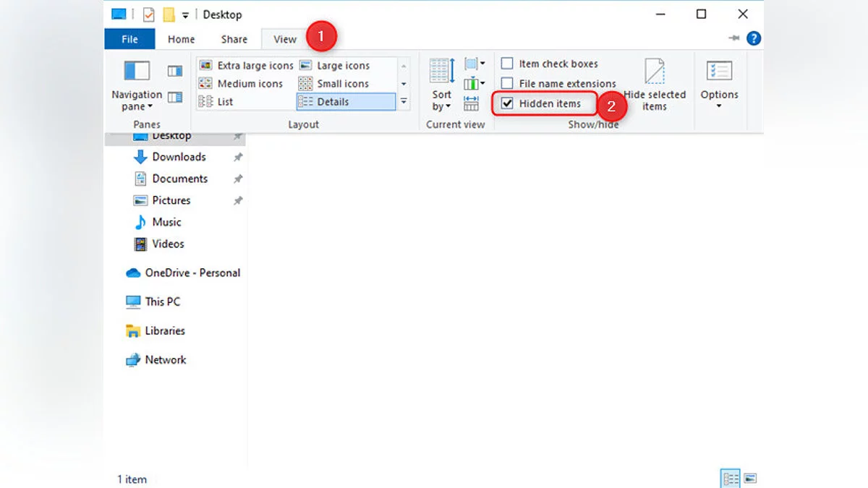Toggle File name extensions checkbox
Screen dimensions: 868x488
coord(507,84)
